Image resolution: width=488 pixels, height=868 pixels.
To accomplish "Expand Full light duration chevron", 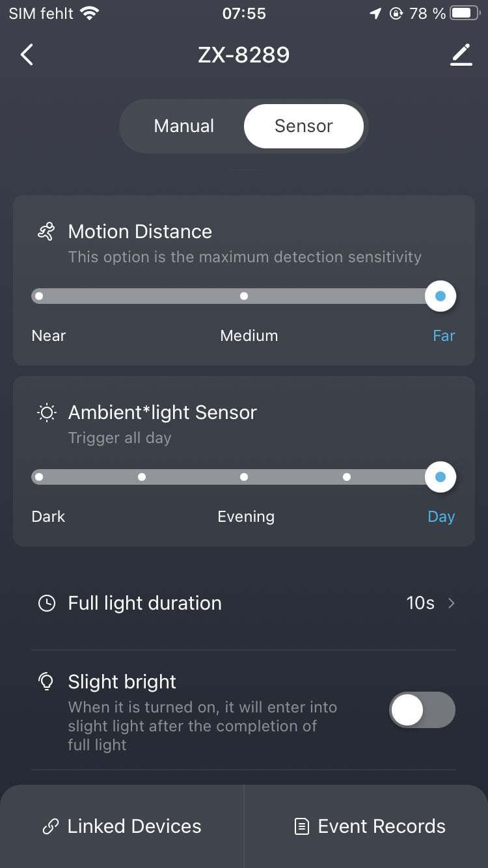I will (452, 603).
